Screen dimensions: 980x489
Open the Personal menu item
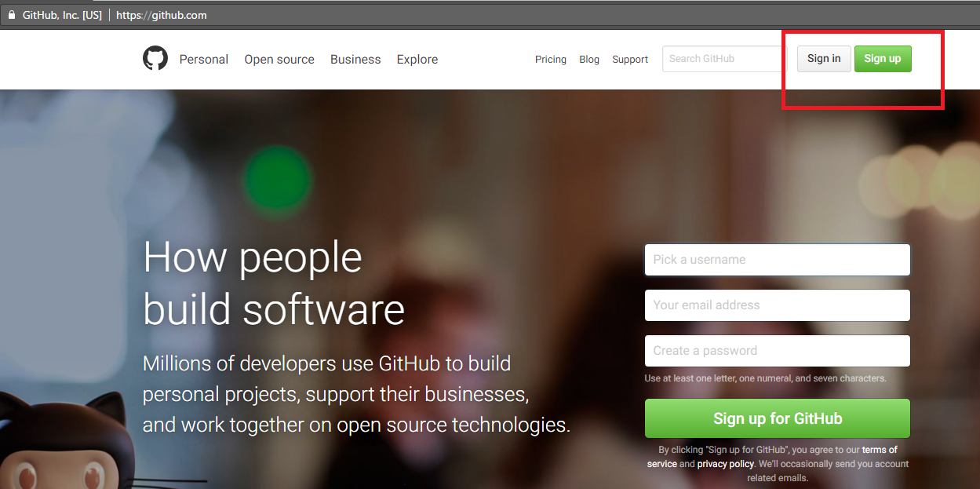tap(204, 59)
